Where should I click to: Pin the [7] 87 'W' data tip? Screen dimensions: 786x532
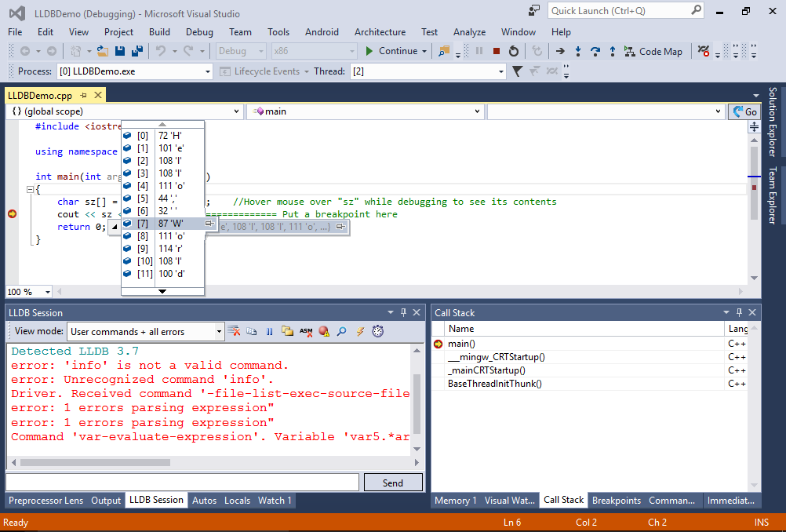(x=209, y=224)
